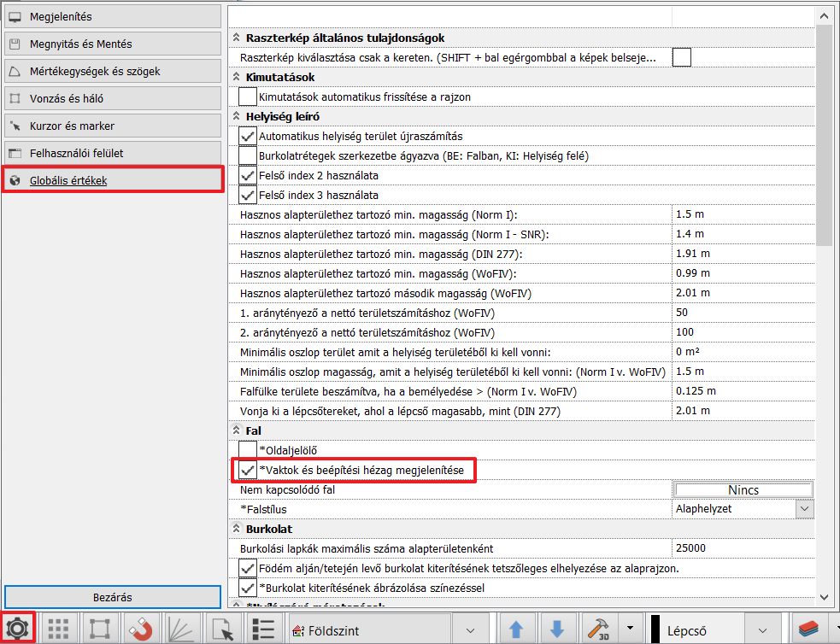This screenshot has width=840, height=644.
Task: Click the Bezárás button
Action: [x=113, y=596]
